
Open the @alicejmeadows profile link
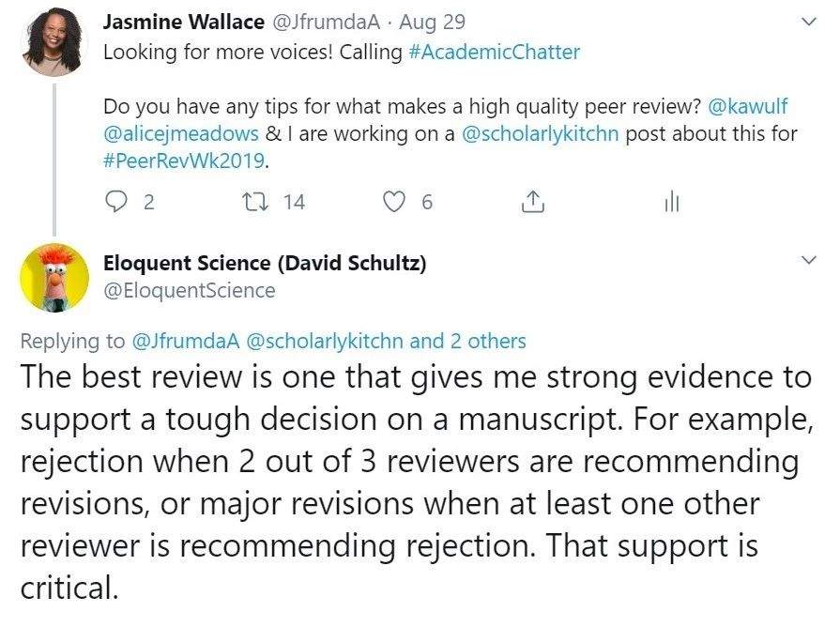pos(182,132)
